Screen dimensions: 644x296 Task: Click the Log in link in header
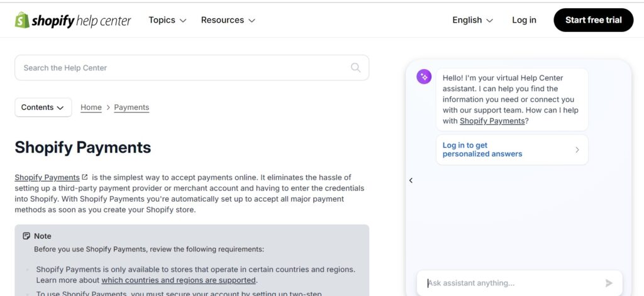tap(524, 20)
